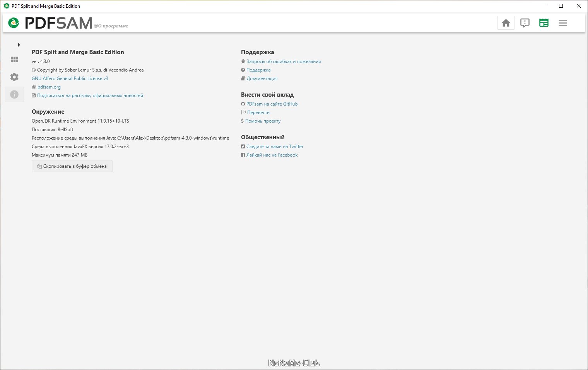Click the Максимум памяти 247 MB line
The image size is (588, 370).
pos(60,155)
